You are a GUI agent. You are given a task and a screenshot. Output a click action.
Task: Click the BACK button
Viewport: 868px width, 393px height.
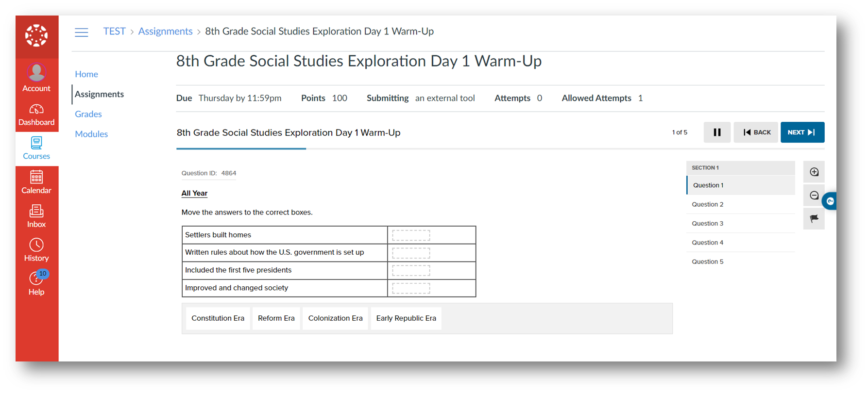click(756, 132)
